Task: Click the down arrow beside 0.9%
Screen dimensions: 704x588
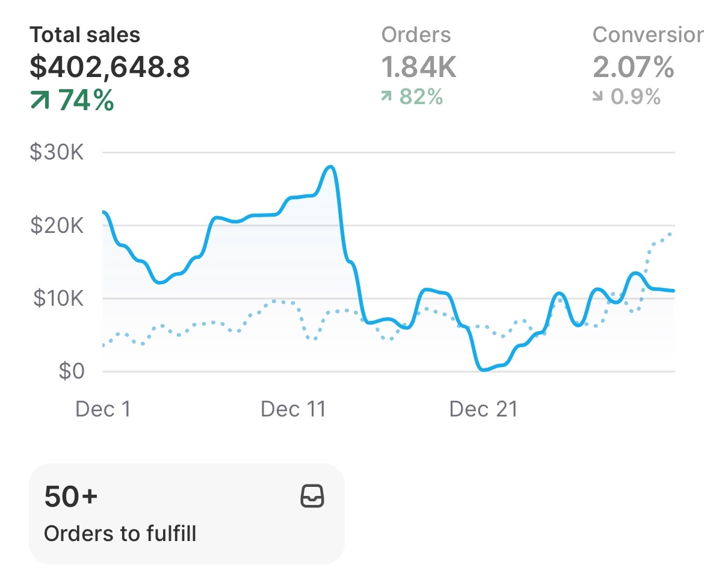Action: pyautogui.click(x=598, y=96)
